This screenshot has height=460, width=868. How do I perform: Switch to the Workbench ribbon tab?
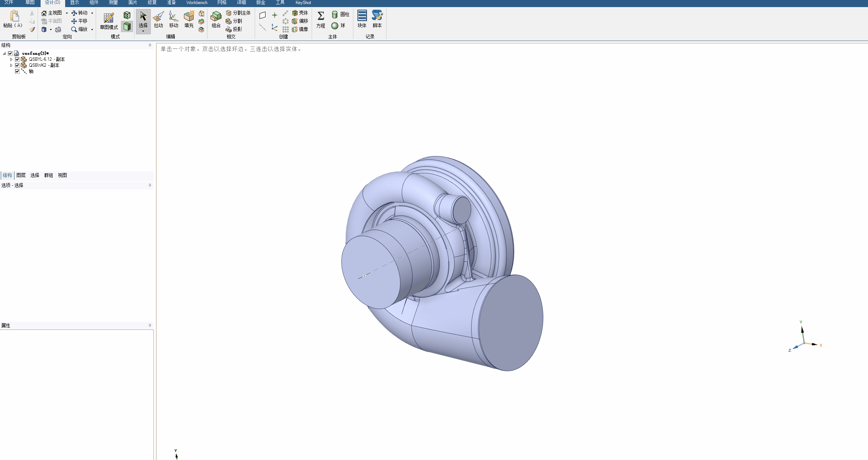coord(197,3)
